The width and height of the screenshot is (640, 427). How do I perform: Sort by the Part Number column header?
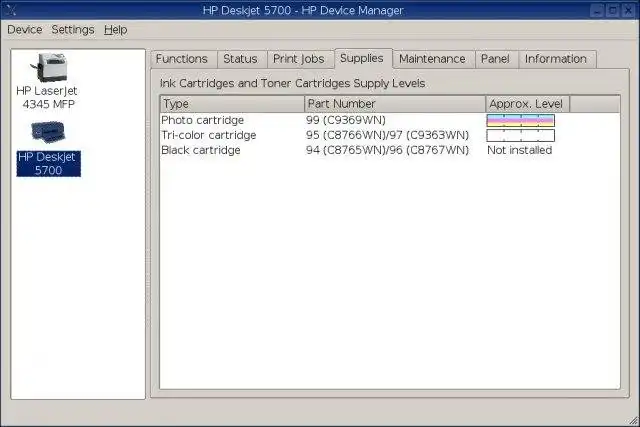395,104
